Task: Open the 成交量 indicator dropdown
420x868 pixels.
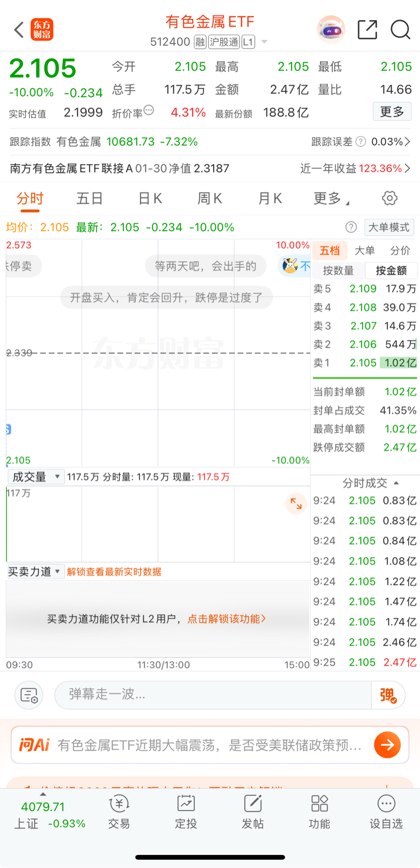Action: (x=36, y=477)
